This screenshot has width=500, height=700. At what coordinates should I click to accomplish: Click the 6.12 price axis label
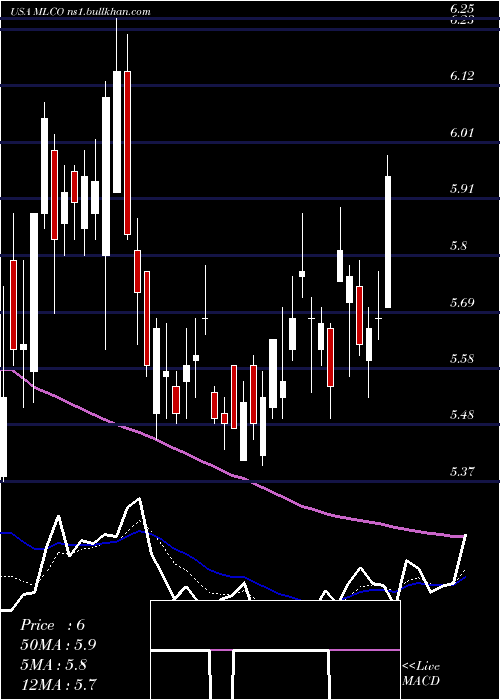[462, 76]
